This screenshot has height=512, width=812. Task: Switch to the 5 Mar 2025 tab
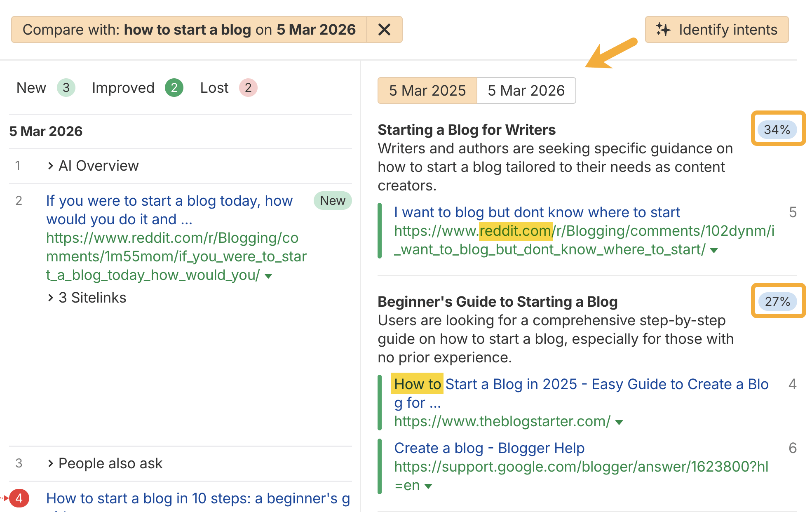point(427,90)
